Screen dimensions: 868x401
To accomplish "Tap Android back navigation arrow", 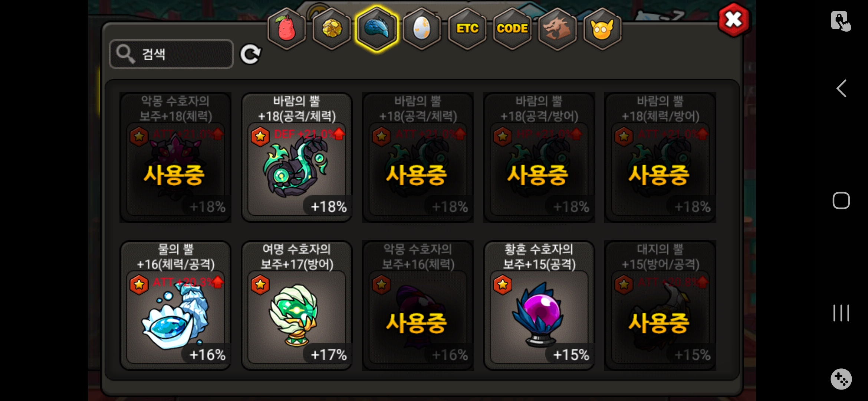I will pyautogui.click(x=841, y=88).
